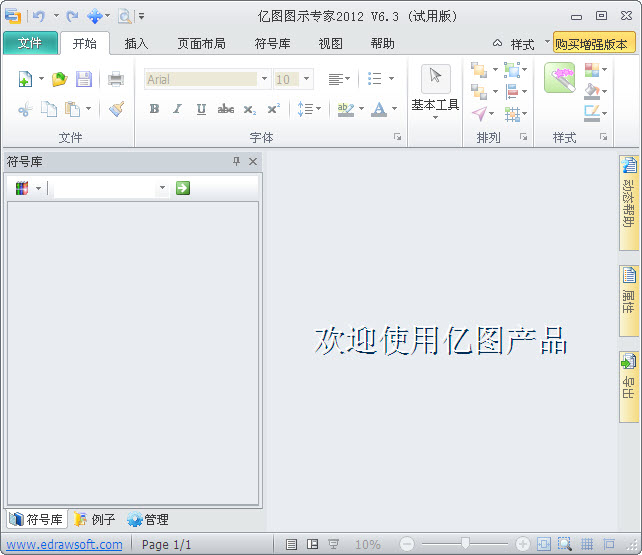Open the font color A dropdown arrow
Viewport: 642px width, 555px height.
pos(394,109)
